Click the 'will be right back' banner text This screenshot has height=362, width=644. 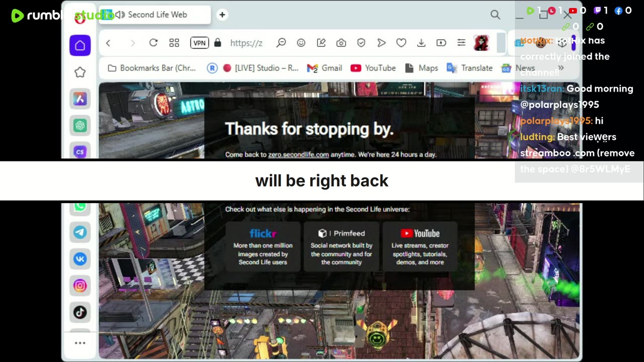pyautogui.click(x=321, y=180)
